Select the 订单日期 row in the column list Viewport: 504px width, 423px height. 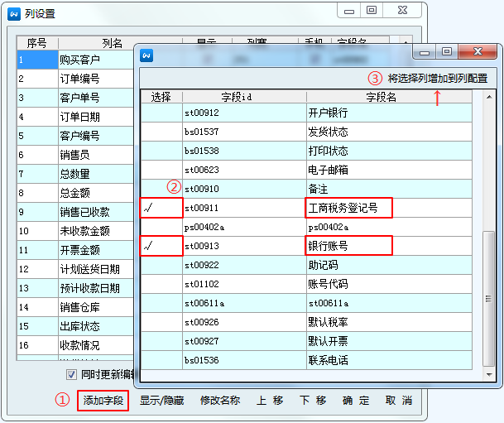[79, 117]
